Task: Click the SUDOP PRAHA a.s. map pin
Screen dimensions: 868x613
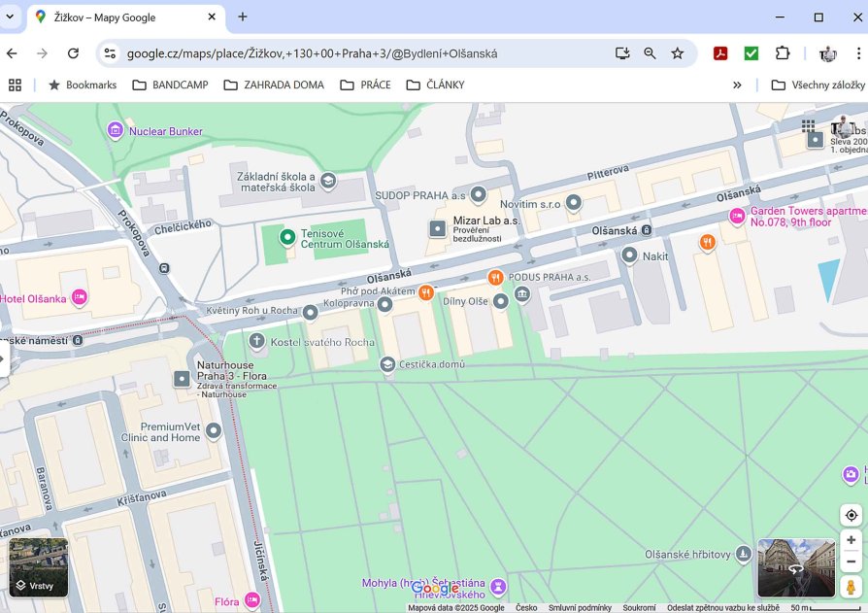Action: [x=479, y=194]
